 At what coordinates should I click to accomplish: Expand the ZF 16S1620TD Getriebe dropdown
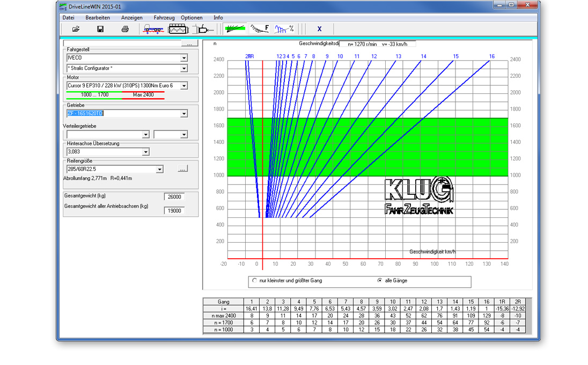tap(183, 113)
